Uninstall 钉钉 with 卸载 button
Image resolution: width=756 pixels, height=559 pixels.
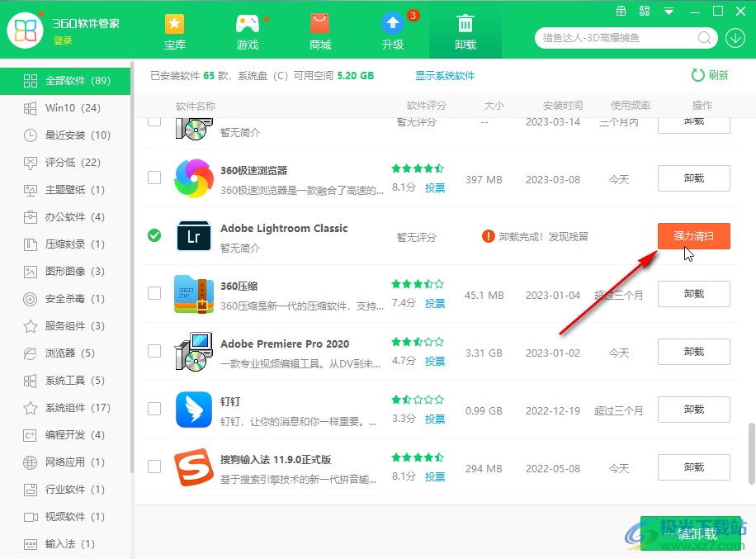pyautogui.click(x=694, y=410)
